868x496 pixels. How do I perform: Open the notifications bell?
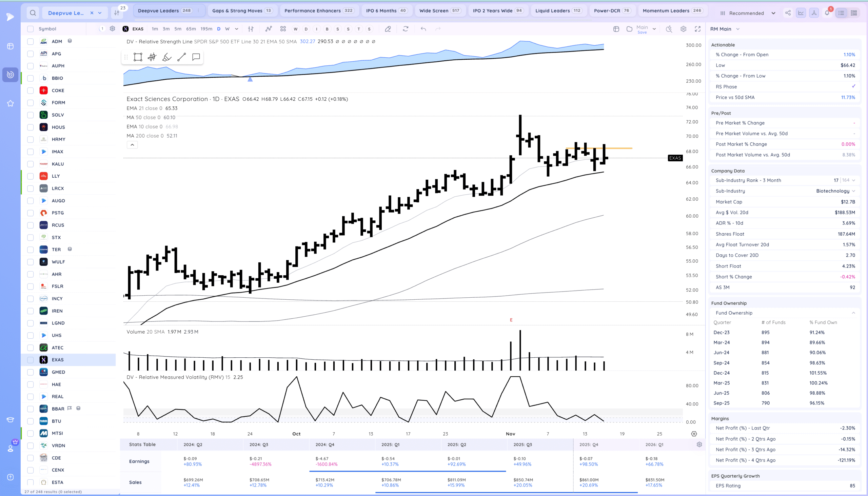tap(827, 13)
